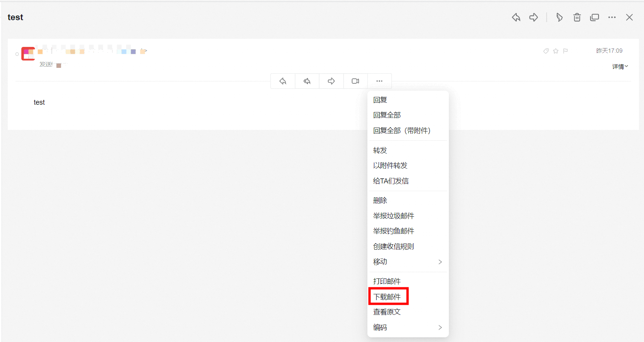Click 删除 in the dropdown menu
This screenshot has width=644, height=342.
click(408, 200)
